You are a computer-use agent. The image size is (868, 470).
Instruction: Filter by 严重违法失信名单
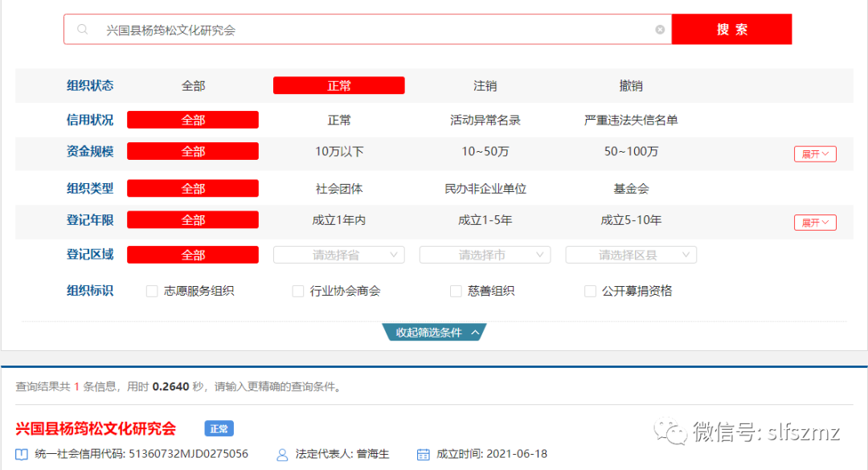631,121
